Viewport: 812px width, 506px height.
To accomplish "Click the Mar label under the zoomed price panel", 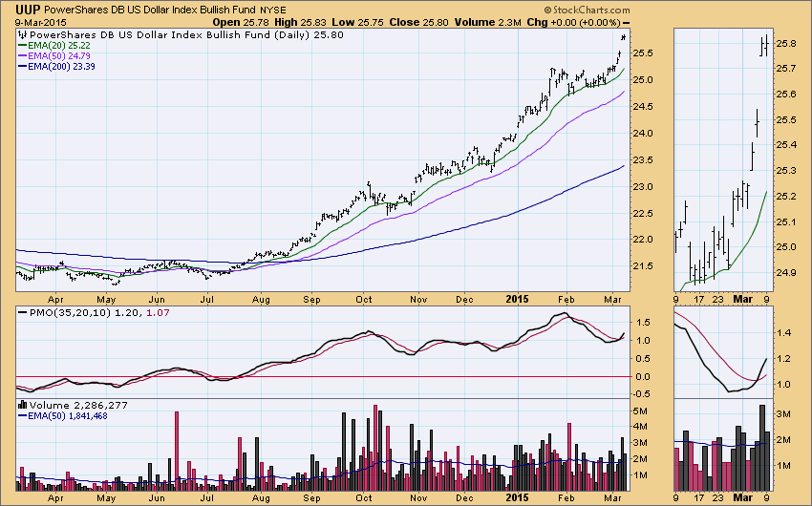I will pos(742,299).
